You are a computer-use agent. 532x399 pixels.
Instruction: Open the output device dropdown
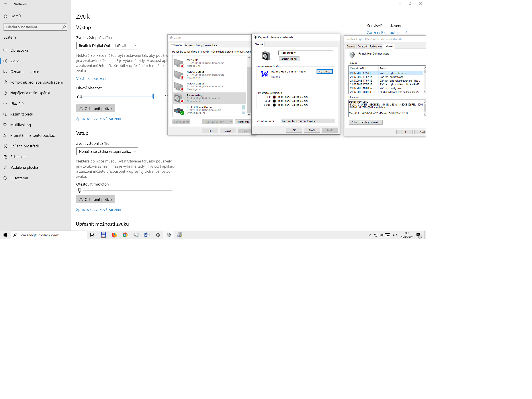tap(107, 46)
